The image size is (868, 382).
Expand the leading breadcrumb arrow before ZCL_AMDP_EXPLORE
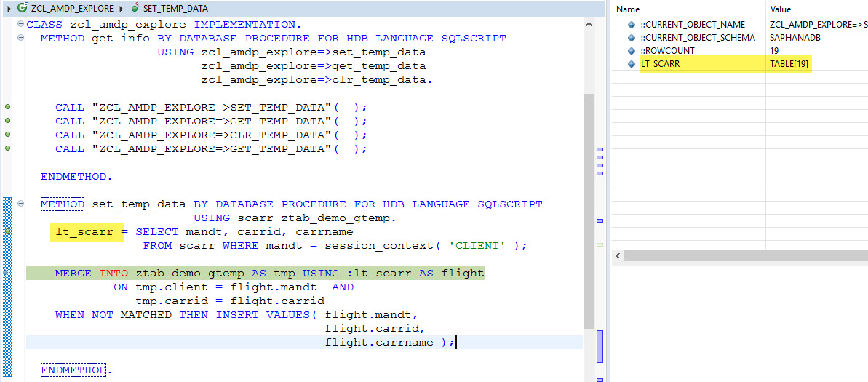pos(7,9)
